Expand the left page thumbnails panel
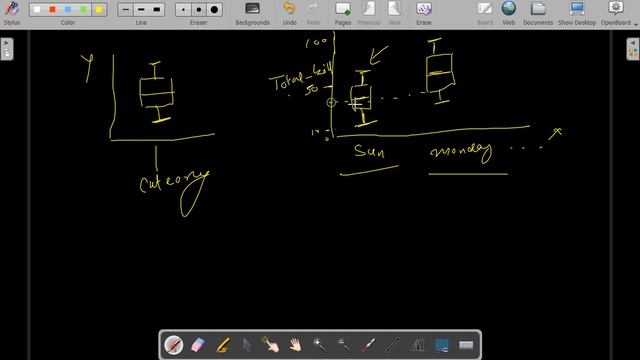This screenshot has height=360, width=640. pos(7,49)
